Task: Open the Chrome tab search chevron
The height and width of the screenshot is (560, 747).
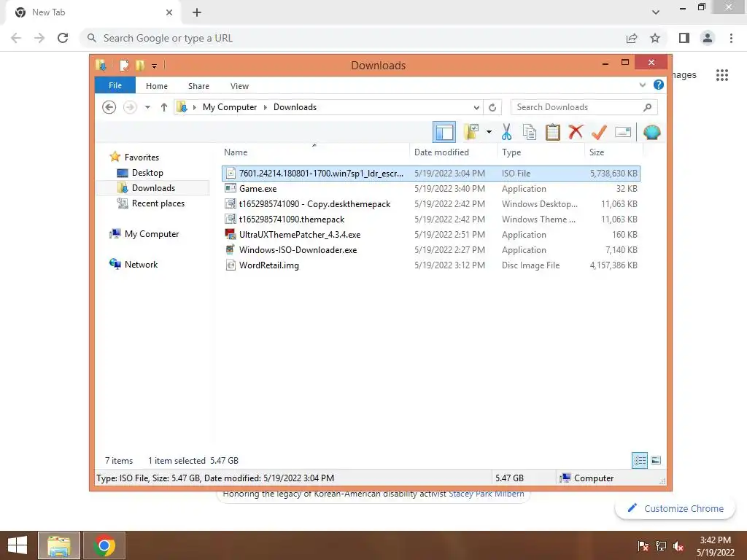Action: coord(656,12)
